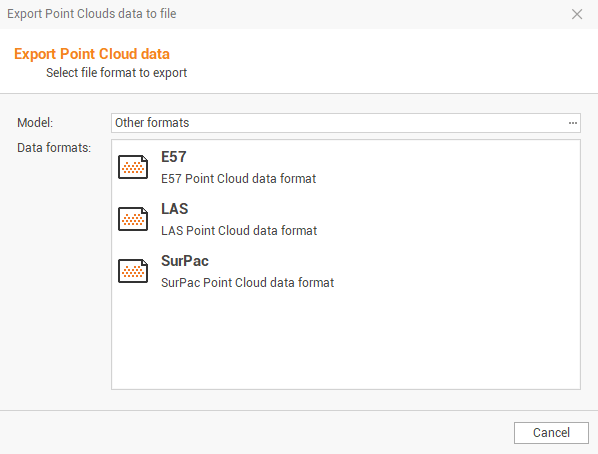Click the Data formats: label
This screenshot has height=454, width=598.
pos(54,148)
